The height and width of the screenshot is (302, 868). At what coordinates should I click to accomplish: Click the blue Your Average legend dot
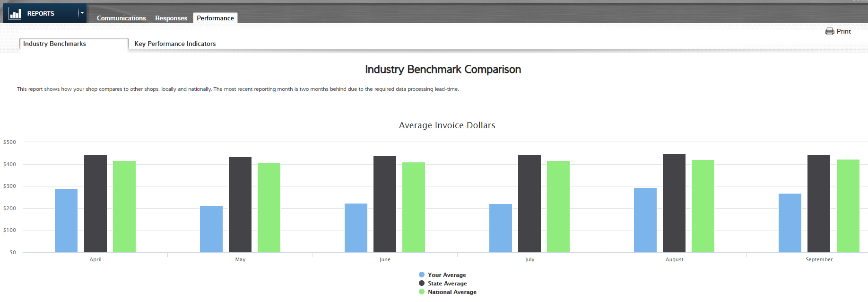click(422, 275)
